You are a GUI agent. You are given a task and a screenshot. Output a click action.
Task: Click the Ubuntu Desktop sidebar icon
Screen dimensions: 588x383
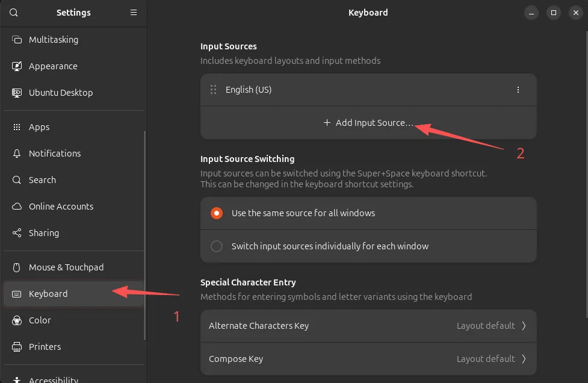tap(17, 93)
